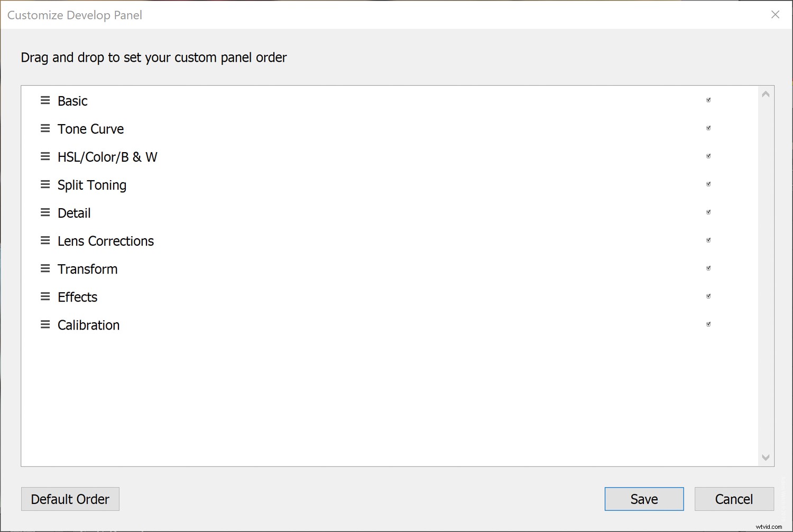Screen dimensions: 793x532
Task: Click the drag handle beside Calibration
Action: click(45, 324)
